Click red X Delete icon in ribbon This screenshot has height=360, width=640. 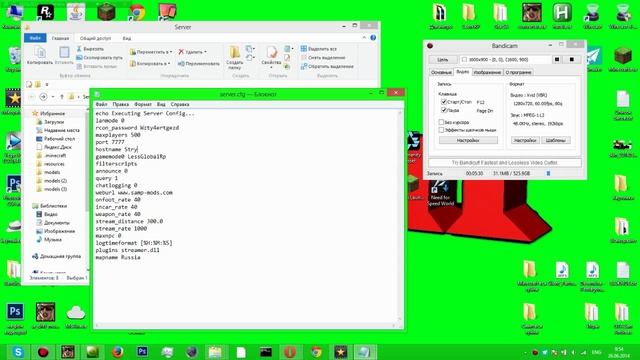coord(181,52)
